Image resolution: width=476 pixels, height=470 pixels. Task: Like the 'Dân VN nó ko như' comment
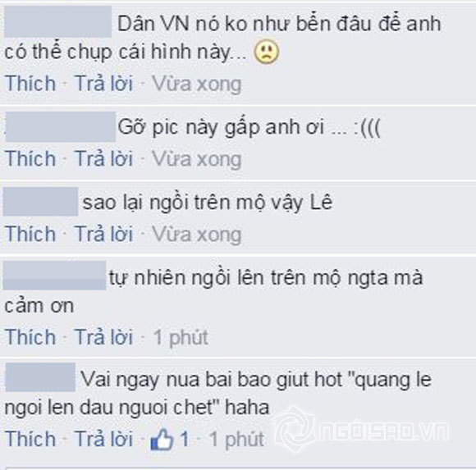point(30,83)
